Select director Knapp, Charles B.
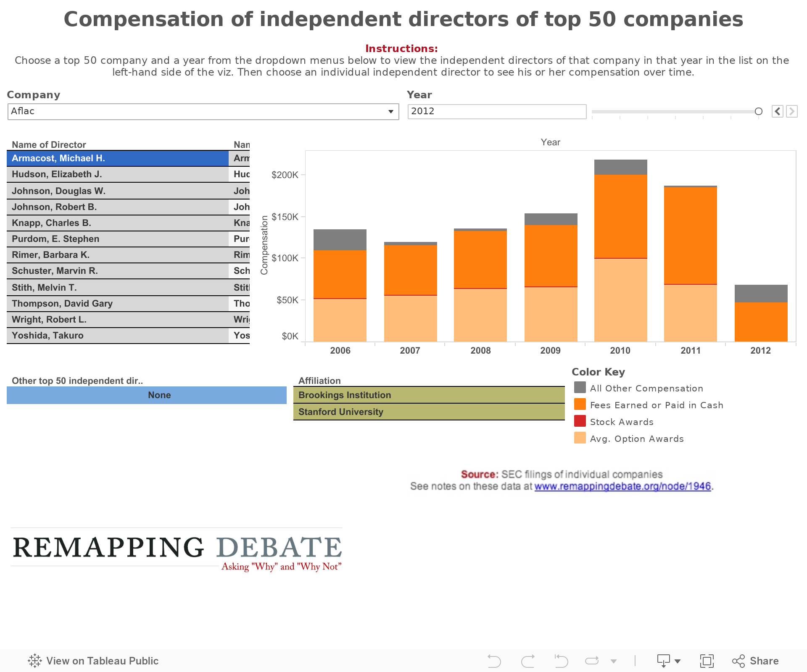The height and width of the screenshot is (672, 807). tap(118, 223)
